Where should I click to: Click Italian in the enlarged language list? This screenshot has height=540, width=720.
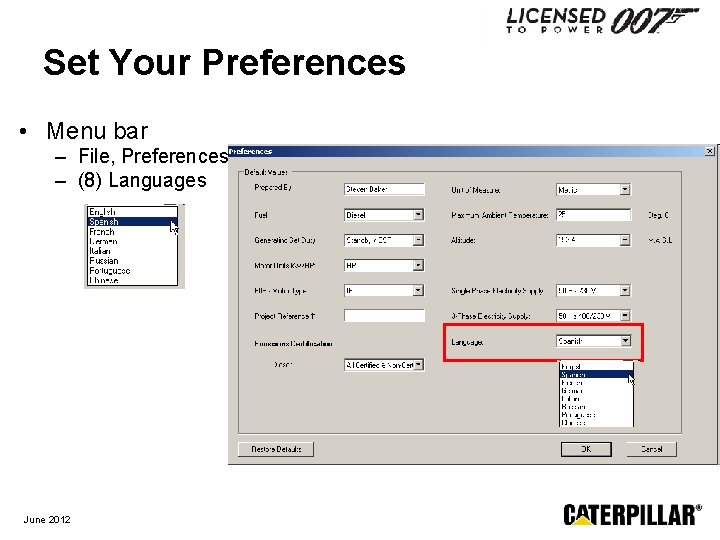132,251
